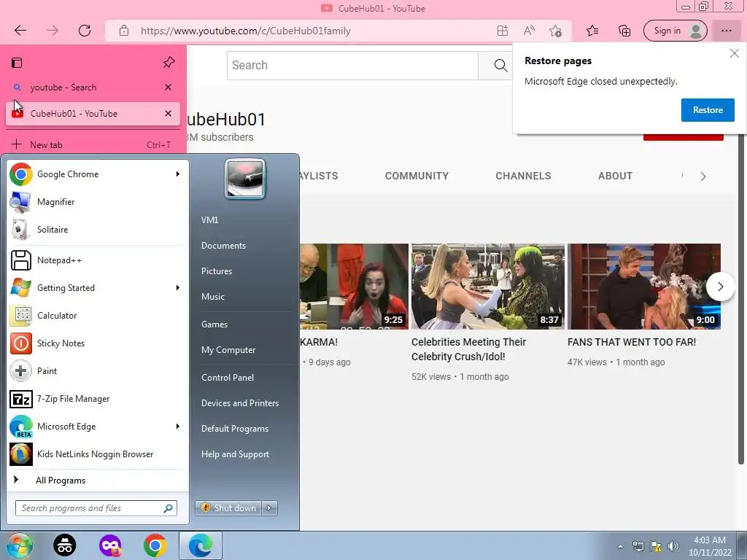Open FANS THAT WENT TOO FAR thumbnail

643,286
